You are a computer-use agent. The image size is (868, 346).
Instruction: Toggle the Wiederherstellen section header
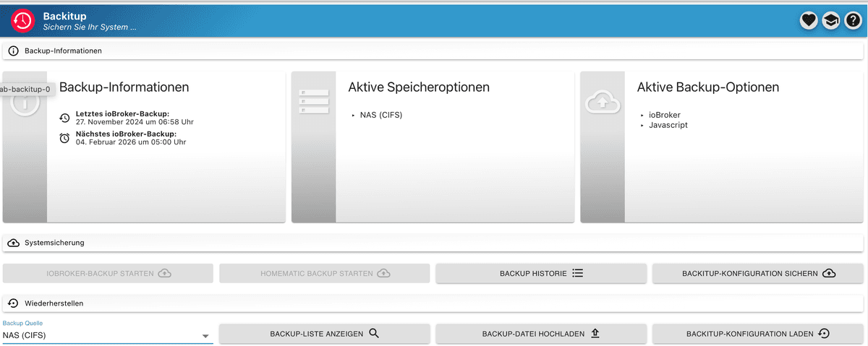[433, 303]
